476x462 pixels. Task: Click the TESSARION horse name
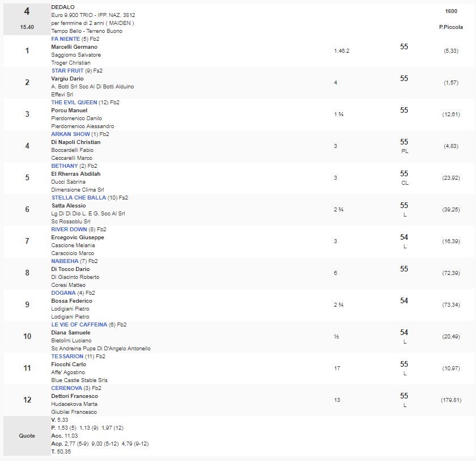(67, 357)
